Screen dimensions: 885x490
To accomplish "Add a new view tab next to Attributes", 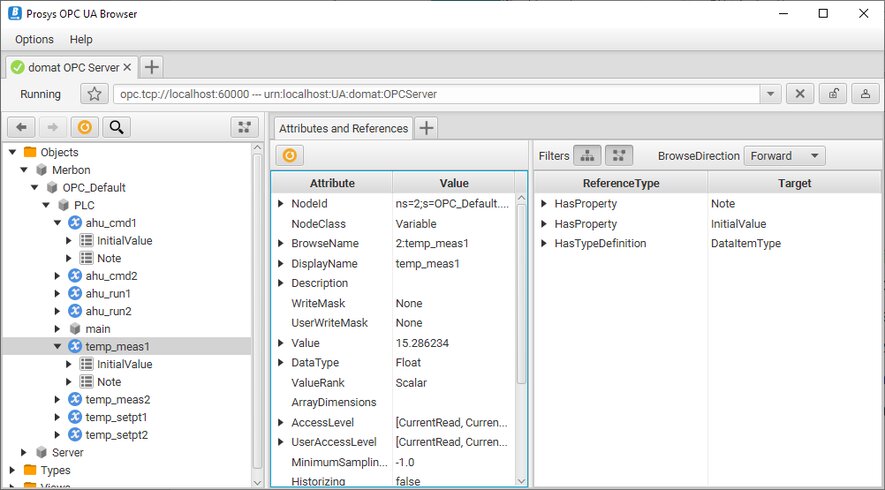I will 426,128.
